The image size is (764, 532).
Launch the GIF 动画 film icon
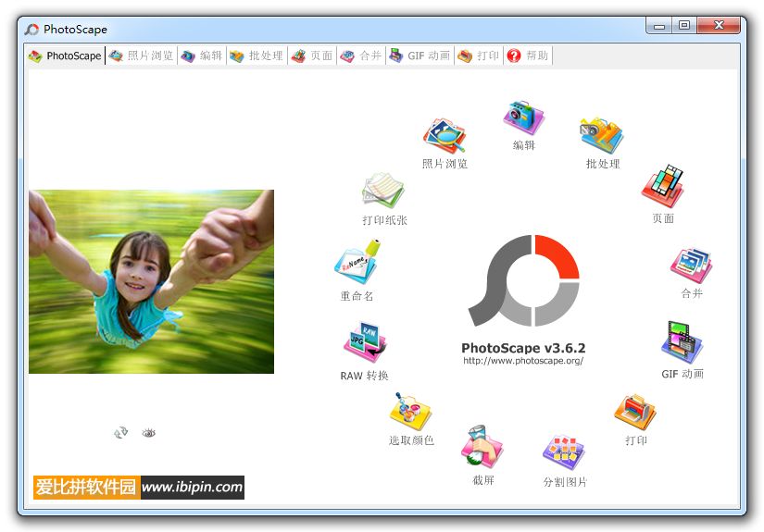point(683,341)
